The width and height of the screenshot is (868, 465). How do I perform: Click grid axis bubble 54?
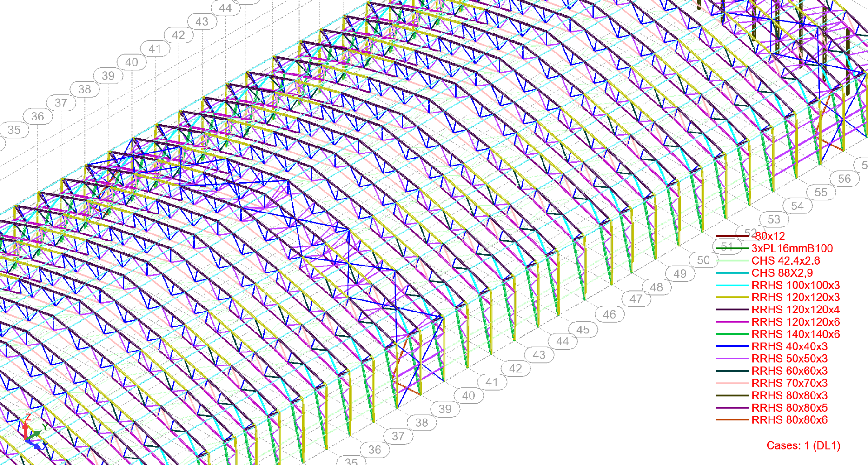click(x=797, y=206)
